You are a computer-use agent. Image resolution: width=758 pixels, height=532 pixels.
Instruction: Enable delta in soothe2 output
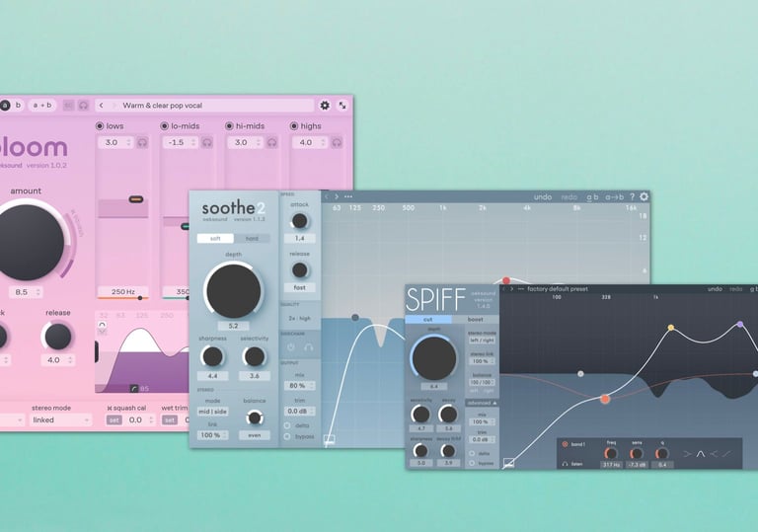(x=287, y=425)
